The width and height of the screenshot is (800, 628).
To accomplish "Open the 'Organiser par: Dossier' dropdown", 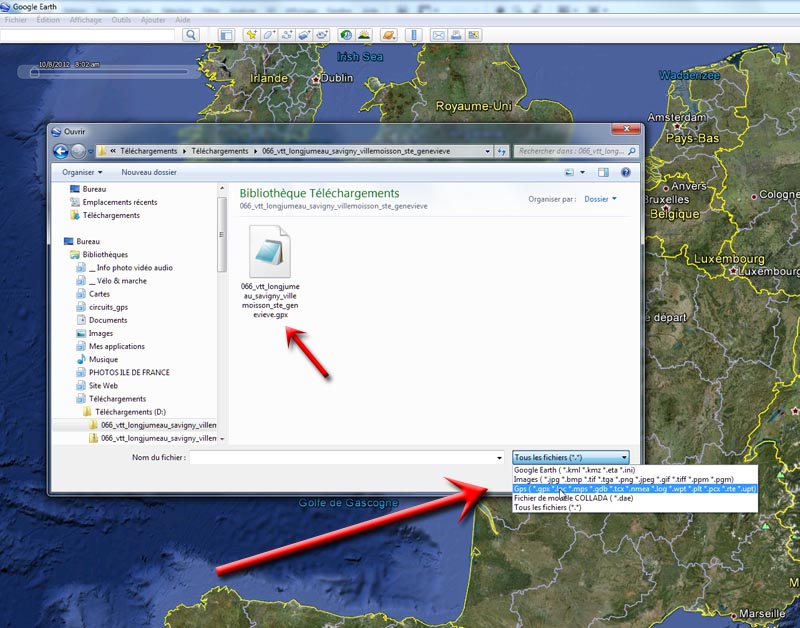I will coord(601,199).
